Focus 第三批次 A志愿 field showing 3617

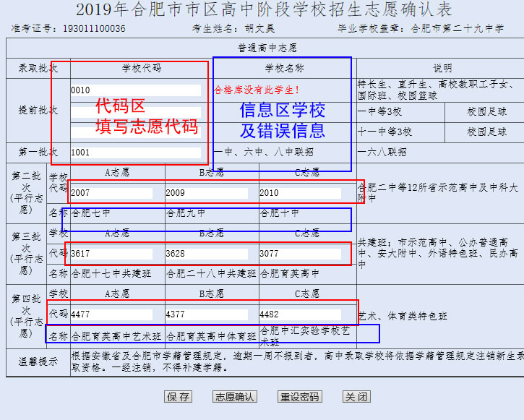pos(111,254)
